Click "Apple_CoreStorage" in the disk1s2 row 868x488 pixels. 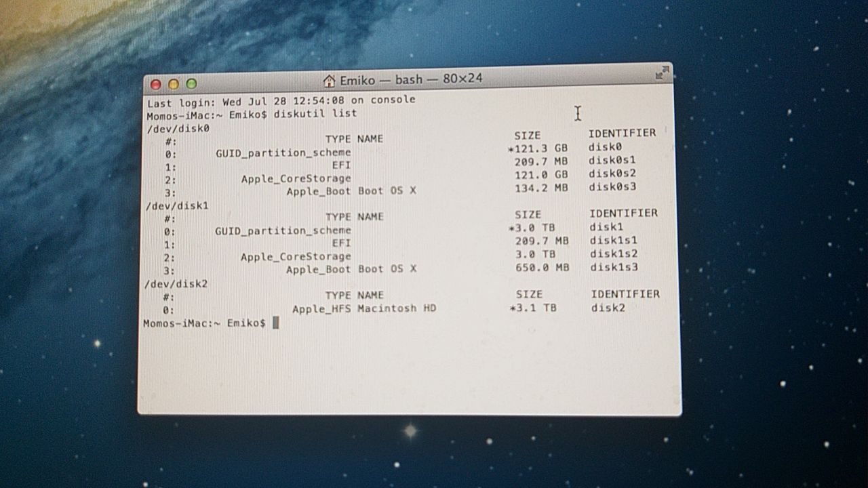(x=296, y=257)
